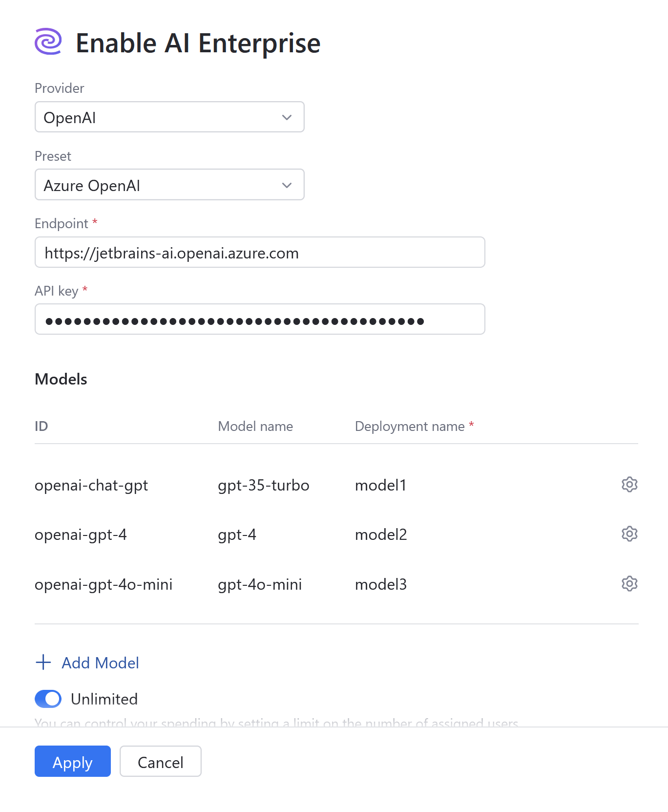This screenshot has width=668, height=812.
Task: Open settings for the openai-gpt-4o-mini model
Action: [x=629, y=583]
